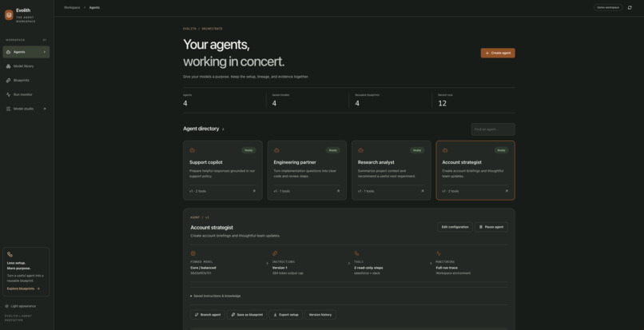Click the Agents robot icon in sidebar
Screen dimensions: 644x330
tap(9, 52)
